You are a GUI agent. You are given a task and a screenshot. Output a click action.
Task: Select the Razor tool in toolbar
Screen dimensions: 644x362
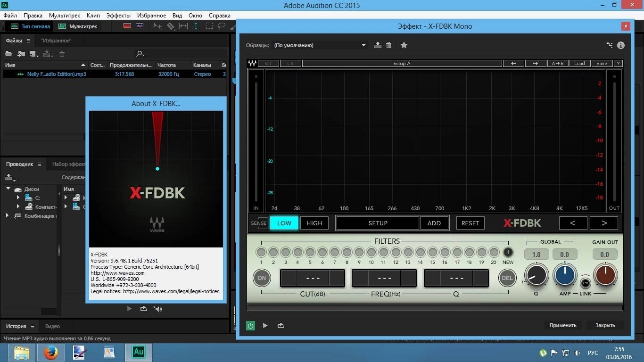[x=171, y=26]
